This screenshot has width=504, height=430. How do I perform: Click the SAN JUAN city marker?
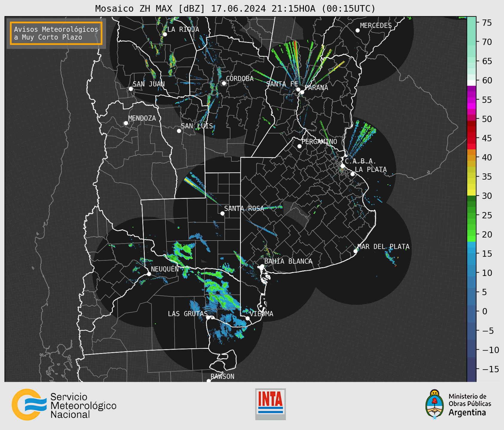pos(131,89)
